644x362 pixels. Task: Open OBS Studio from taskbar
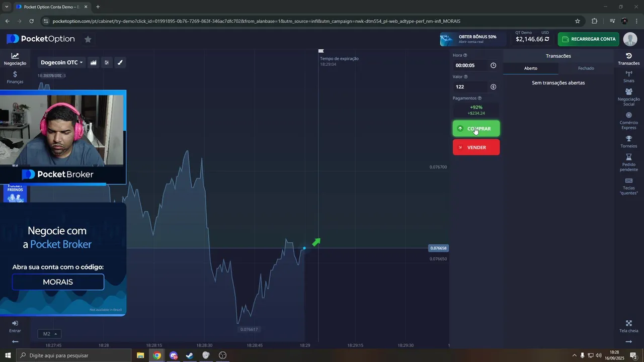click(x=222, y=355)
